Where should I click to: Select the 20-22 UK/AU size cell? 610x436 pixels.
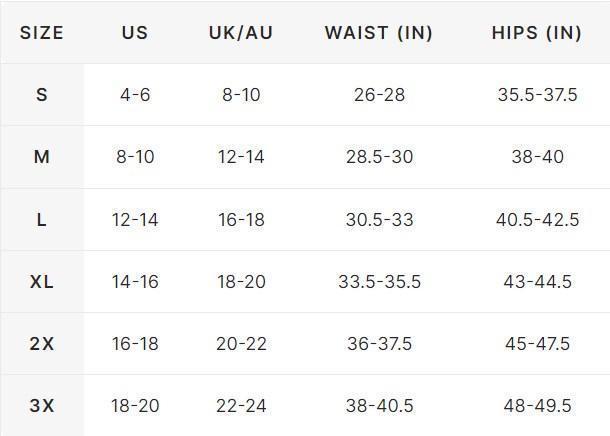point(241,344)
